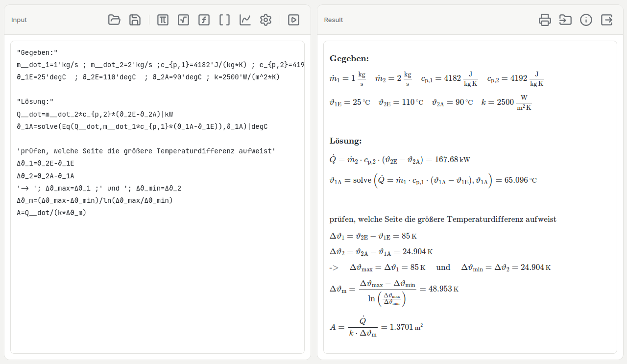Insert brackets from the Input toolbar
This screenshot has height=364, width=627.
click(x=224, y=20)
